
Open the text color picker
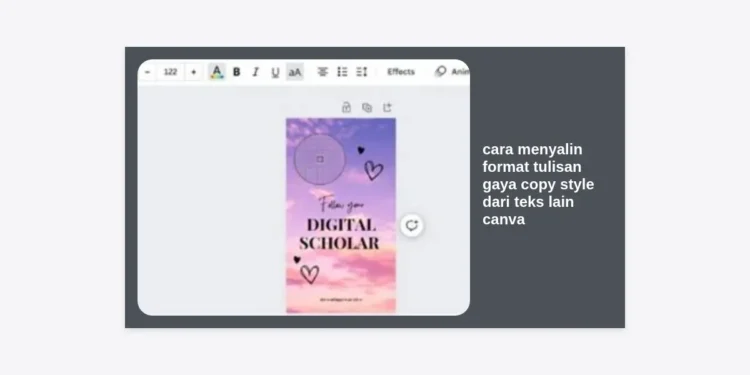[217, 72]
